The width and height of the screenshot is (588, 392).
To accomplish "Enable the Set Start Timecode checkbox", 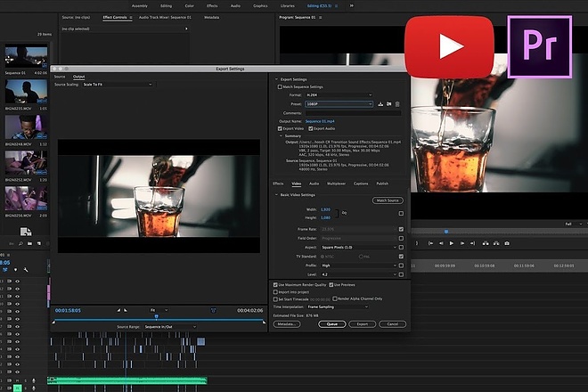I will [275, 299].
